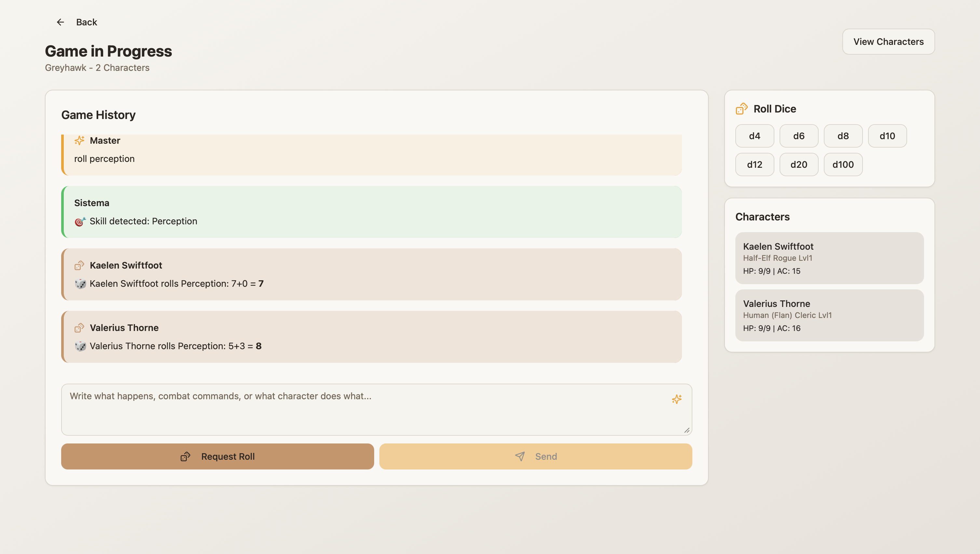Screen dimensions: 980x554
Task: Click dice icon beside Kaelen Swiftfoot message
Action: (x=79, y=265)
